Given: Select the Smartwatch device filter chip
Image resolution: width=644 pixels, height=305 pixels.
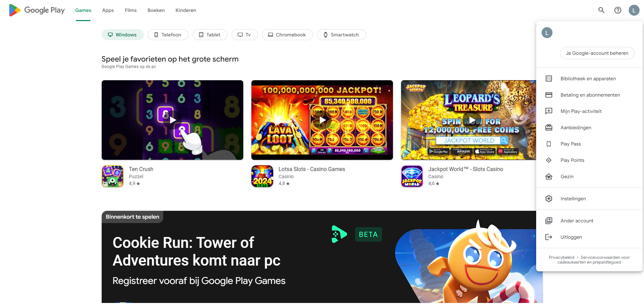Looking at the screenshot, I should 342,35.
